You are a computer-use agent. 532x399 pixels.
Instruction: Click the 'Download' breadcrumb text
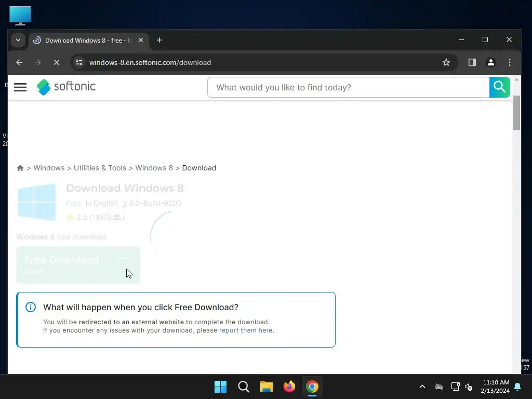(199, 168)
